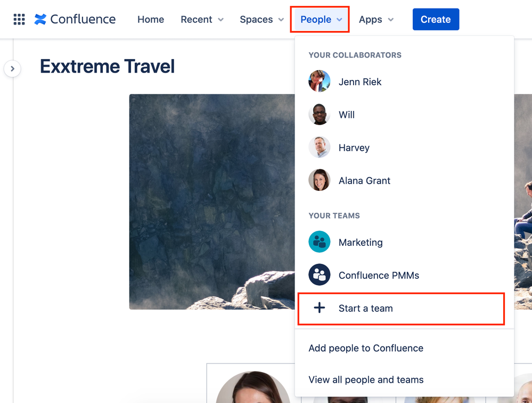Click Jenn Riek's avatar photo
The image size is (532, 403).
click(x=320, y=82)
